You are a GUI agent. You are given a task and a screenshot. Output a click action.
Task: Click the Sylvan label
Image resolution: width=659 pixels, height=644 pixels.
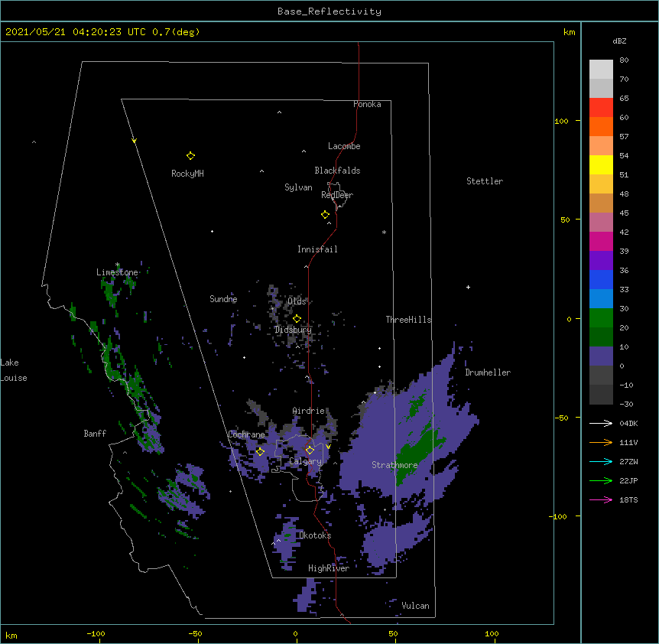point(298,187)
